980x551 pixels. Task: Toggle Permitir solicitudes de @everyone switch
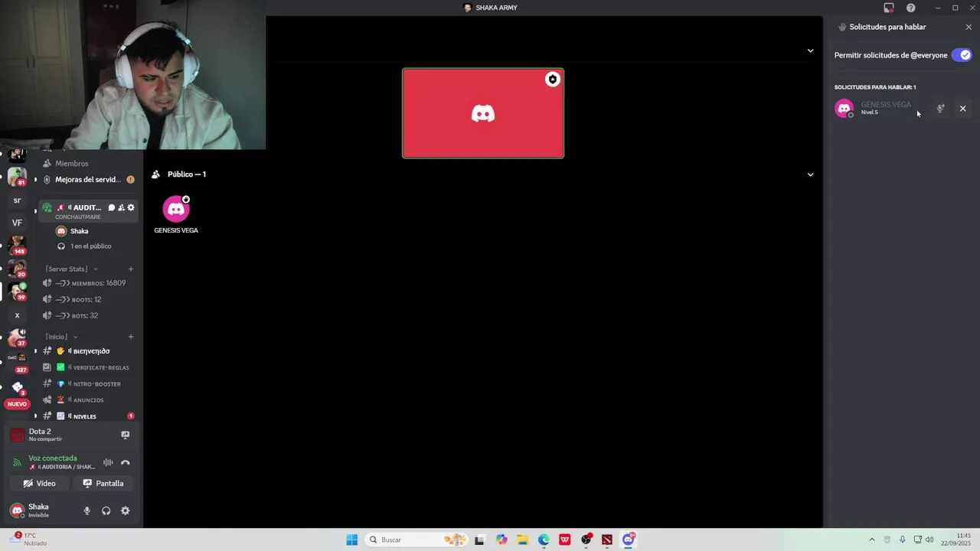coord(961,55)
